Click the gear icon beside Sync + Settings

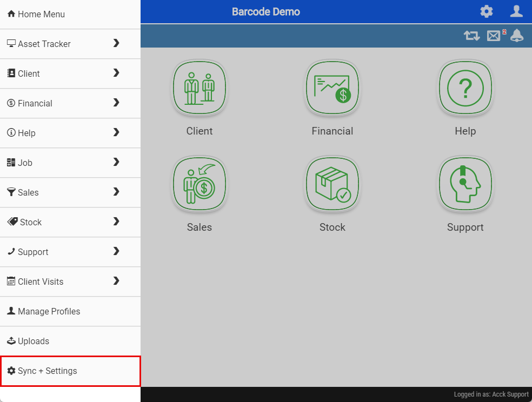coord(11,371)
